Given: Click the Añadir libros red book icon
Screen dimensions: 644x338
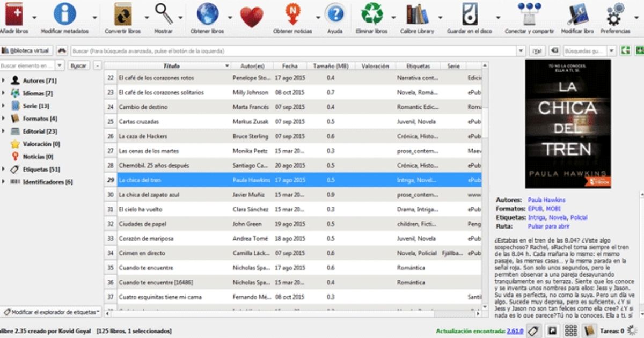Looking at the screenshot, I should (13, 14).
